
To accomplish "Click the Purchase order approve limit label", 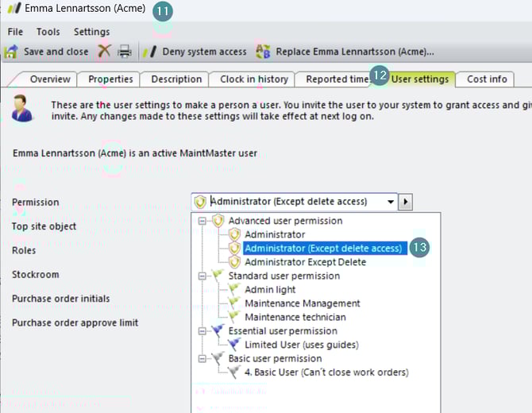I will pos(75,322).
